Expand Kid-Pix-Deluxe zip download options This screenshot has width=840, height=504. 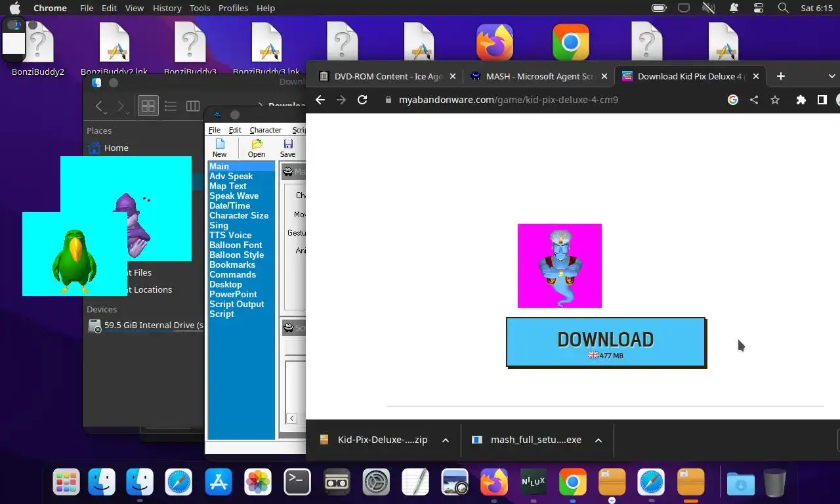[446, 440]
